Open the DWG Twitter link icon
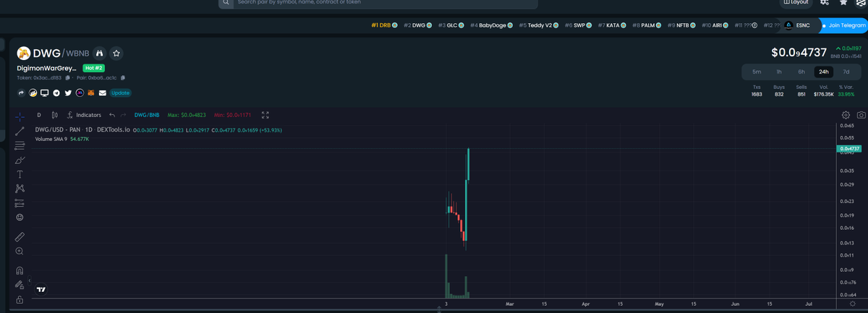This screenshot has width=868, height=313. coord(68,93)
